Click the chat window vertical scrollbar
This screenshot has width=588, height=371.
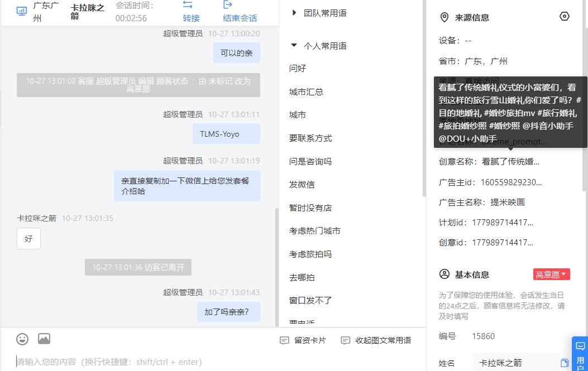[277, 267]
